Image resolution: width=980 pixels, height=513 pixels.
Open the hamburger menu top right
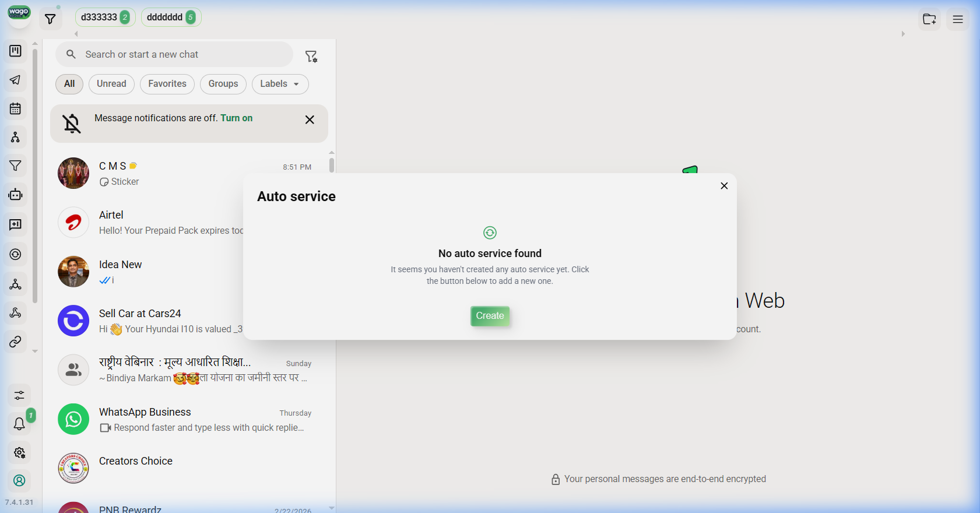point(958,19)
